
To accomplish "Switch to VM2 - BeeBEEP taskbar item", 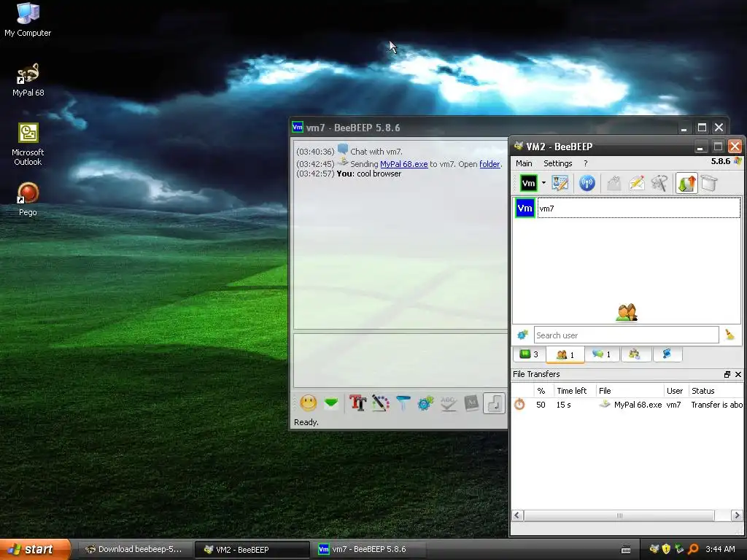I will coord(252,550).
